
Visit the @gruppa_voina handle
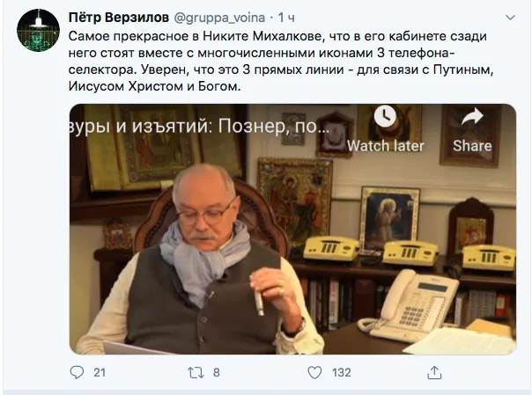219,18
